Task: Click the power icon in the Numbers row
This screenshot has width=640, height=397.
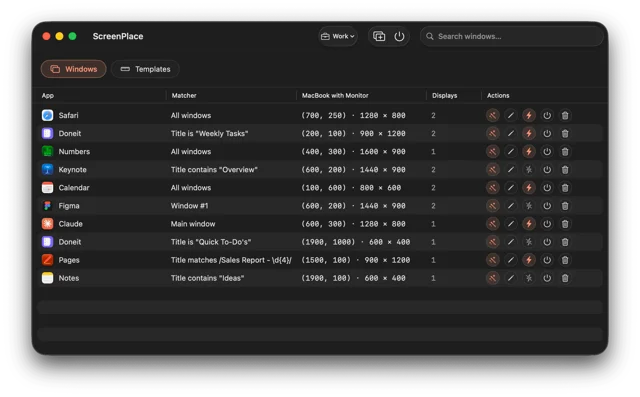Action: pos(547,152)
